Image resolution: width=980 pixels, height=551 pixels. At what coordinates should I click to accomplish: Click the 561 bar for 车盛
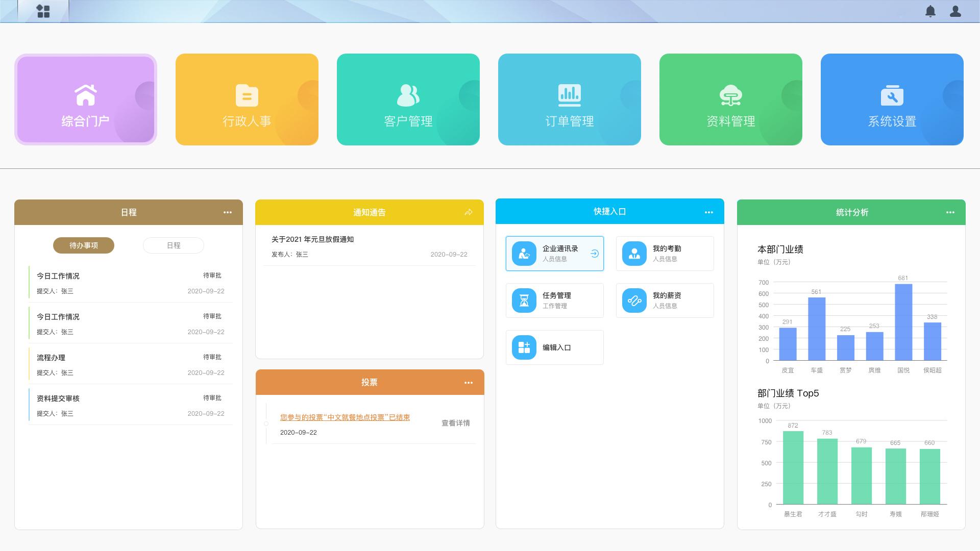(x=817, y=329)
